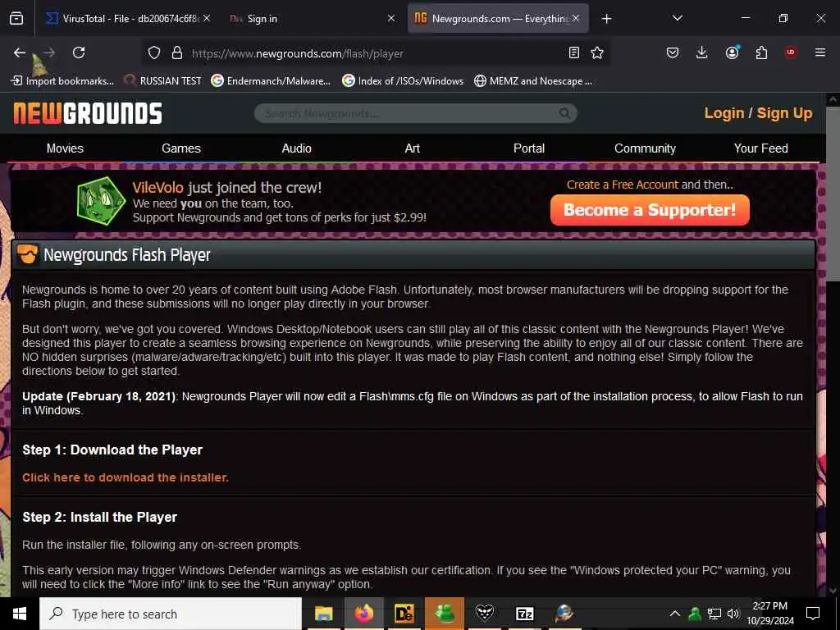Open the Downloads panel

coord(702,52)
